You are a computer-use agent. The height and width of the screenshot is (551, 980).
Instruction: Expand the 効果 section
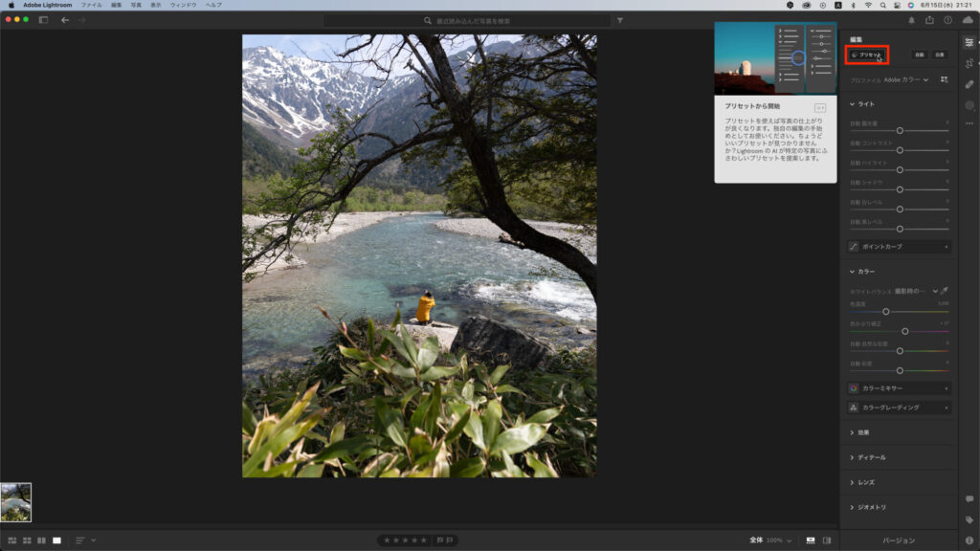[x=859, y=432]
